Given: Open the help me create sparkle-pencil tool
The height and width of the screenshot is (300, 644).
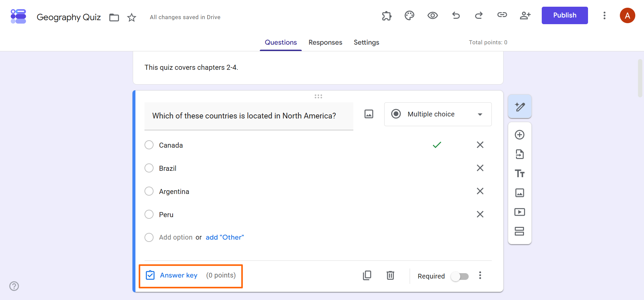Looking at the screenshot, I should tap(520, 107).
